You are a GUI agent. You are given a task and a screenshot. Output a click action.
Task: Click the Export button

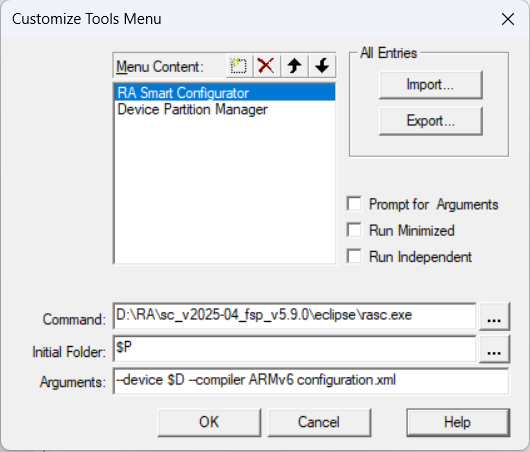point(431,121)
